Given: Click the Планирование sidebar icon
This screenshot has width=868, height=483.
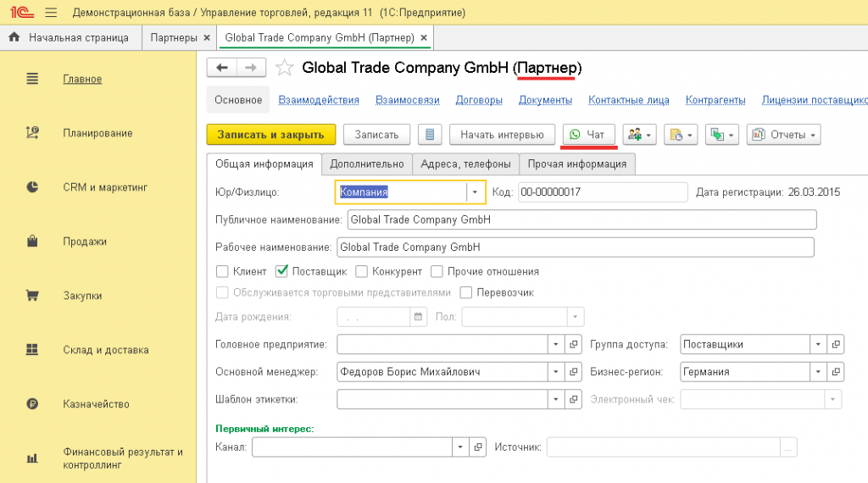Looking at the screenshot, I should click(32, 133).
